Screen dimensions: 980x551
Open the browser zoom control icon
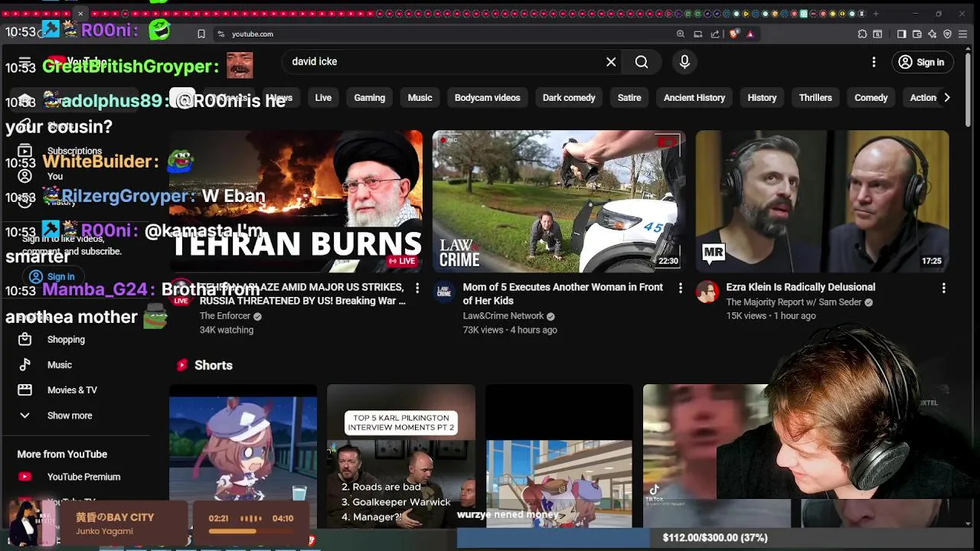pos(680,34)
